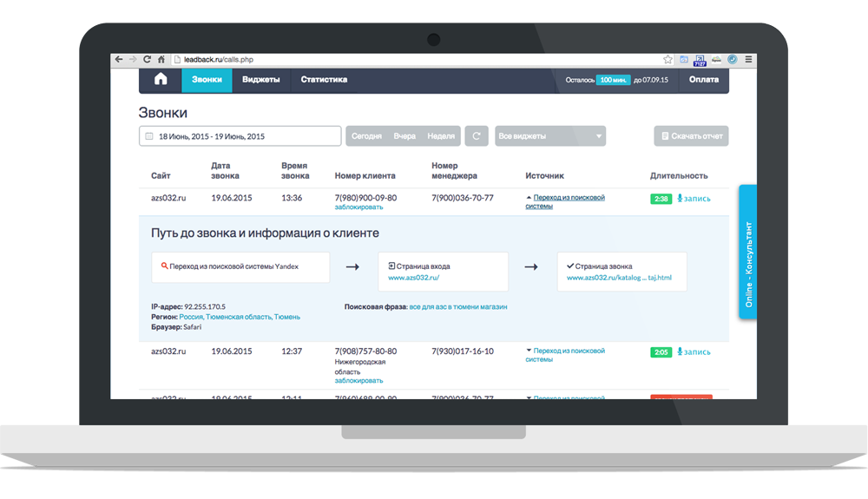
Task: Click the region link Россия, Тюменская область, Тюмень
Action: pyautogui.click(x=240, y=317)
